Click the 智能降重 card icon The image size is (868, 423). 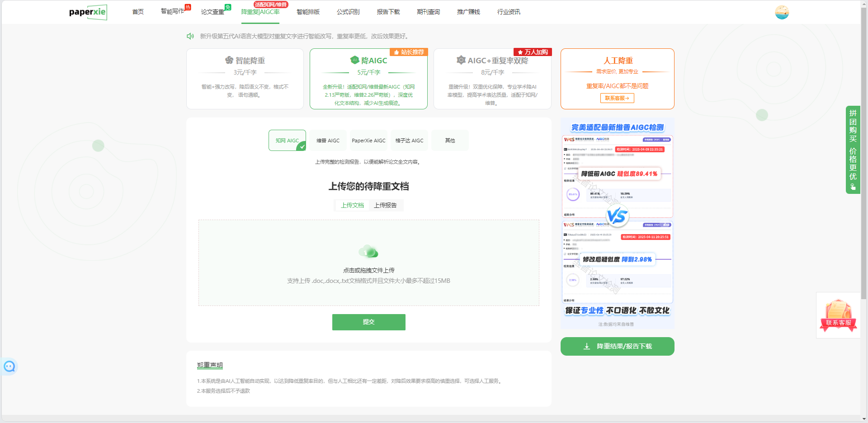click(229, 60)
